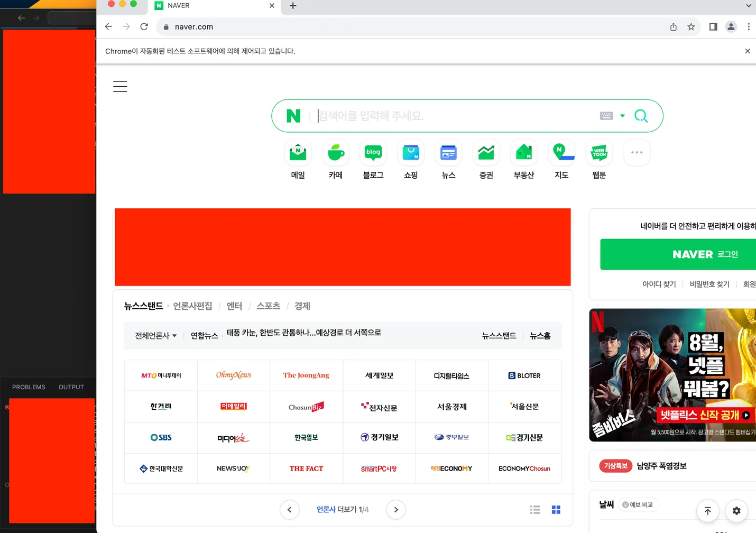Expand the 전체언론사 dropdown
The height and width of the screenshot is (533, 756).
156,336
